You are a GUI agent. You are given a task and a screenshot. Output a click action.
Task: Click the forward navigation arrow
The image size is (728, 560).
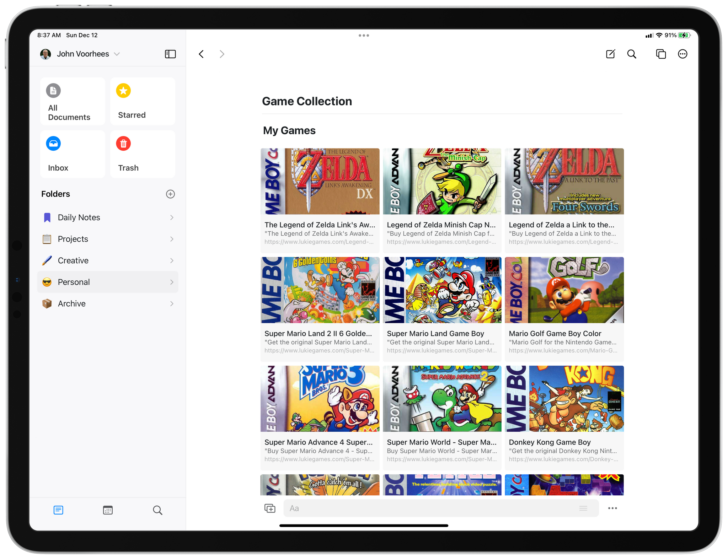click(223, 54)
